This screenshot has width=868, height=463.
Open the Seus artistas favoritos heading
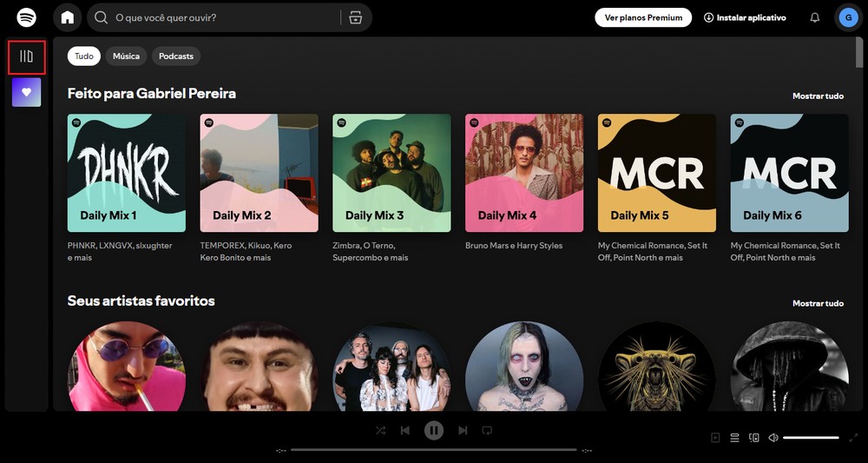click(x=141, y=301)
